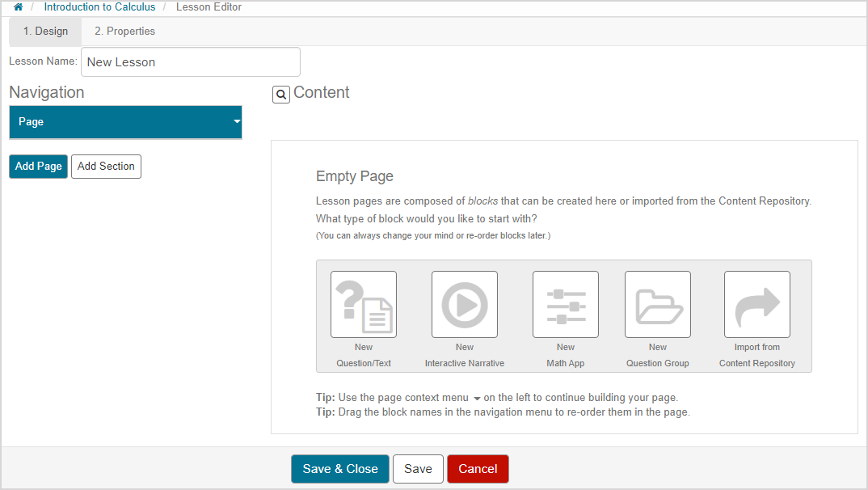Select the New Interactive Narrative play icon
868x490 pixels.
[x=465, y=304]
